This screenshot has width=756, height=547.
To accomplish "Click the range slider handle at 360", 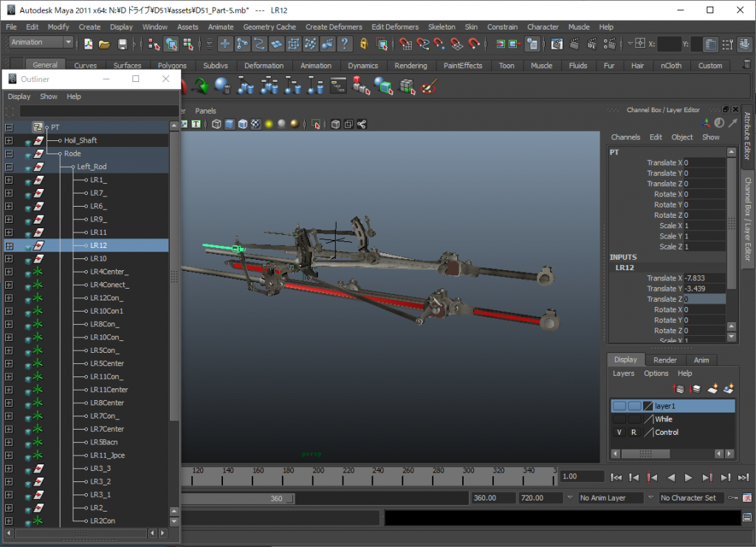I will tap(289, 498).
